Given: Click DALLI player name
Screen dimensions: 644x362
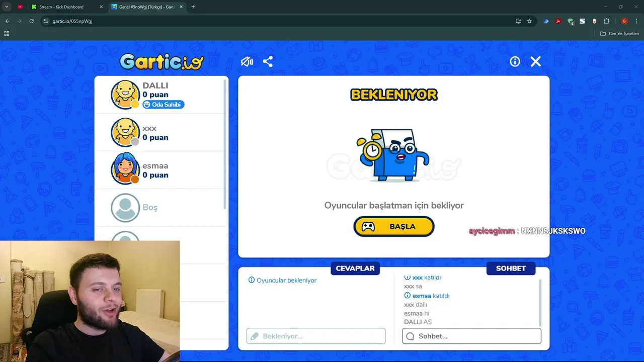Looking at the screenshot, I should click(155, 85).
